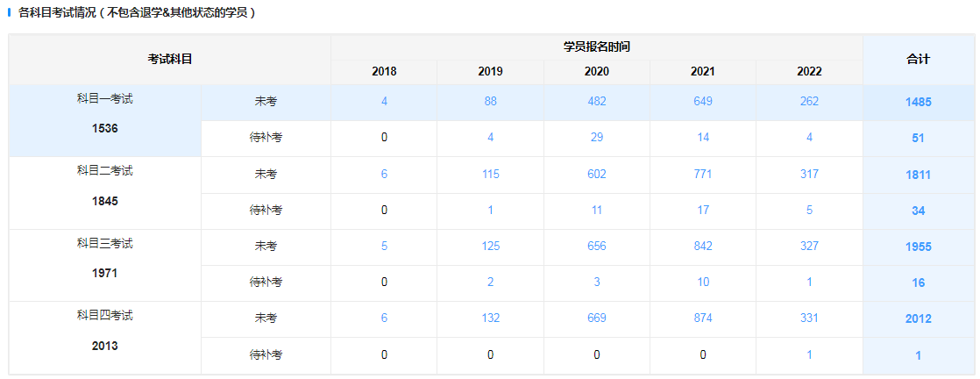Click 科目四 待补考 2018 value 0
This screenshot has width=980, height=379.
coord(384,354)
